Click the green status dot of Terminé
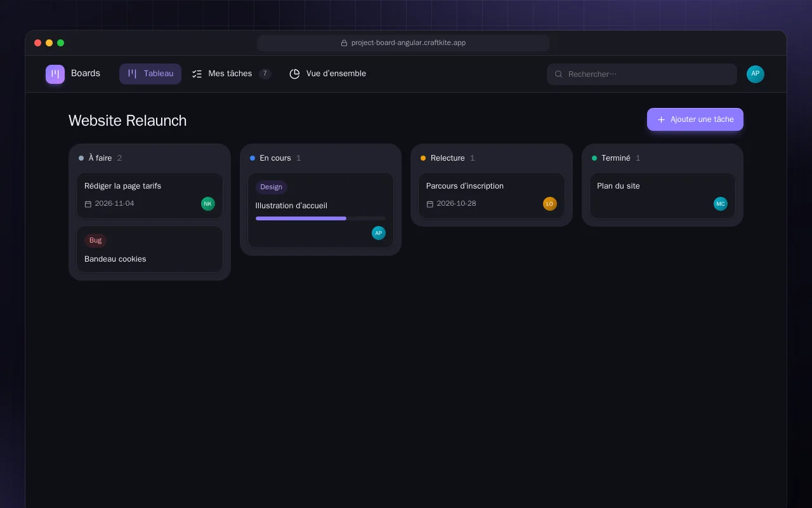 click(594, 158)
